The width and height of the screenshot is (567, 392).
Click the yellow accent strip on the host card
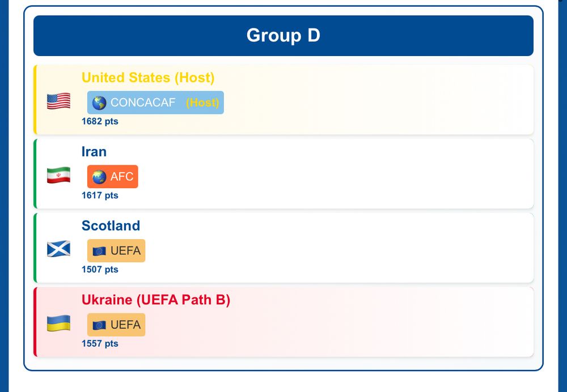pos(36,99)
